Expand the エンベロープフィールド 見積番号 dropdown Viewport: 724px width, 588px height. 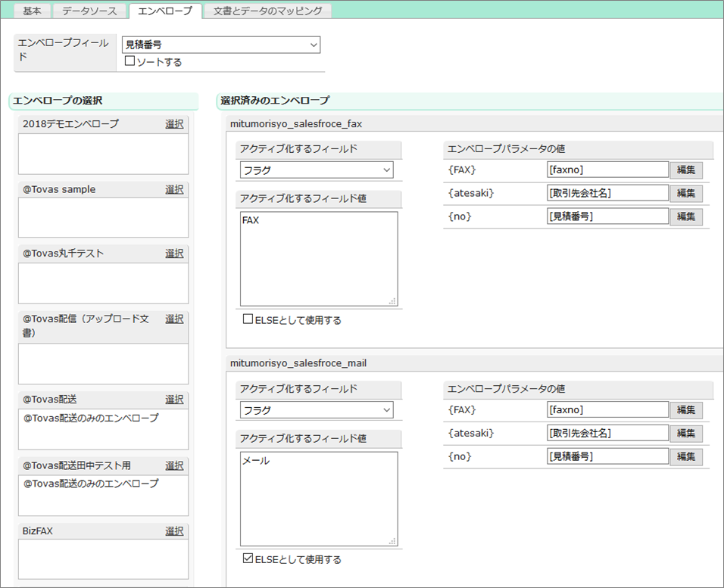pos(220,45)
